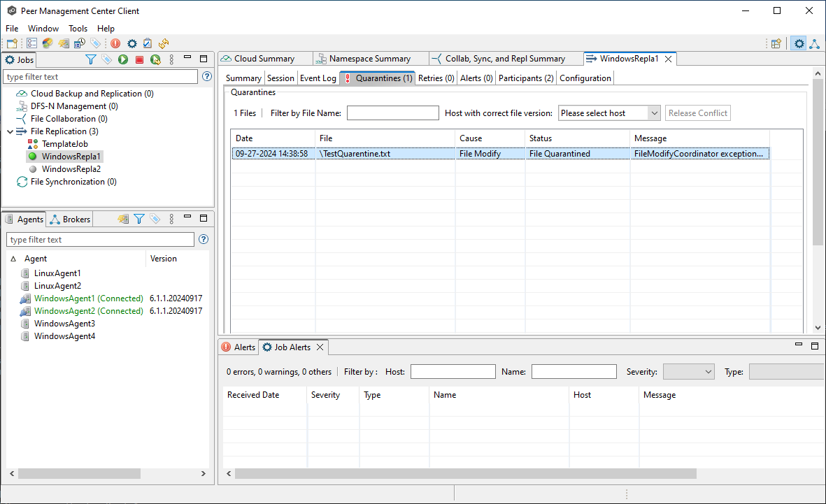The image size is (826, 504).
Task: Click the filter funnel icon in Jobs panel
Action: (90, 60)
